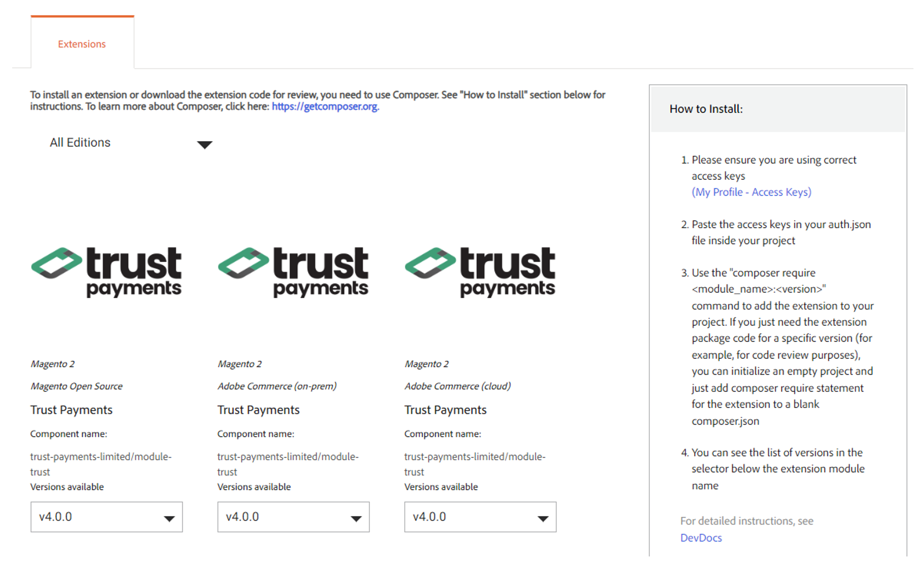Viewport: 924px width, 570px height.
Task: Click the All Editions dropdown arrow
Action: 205,144
